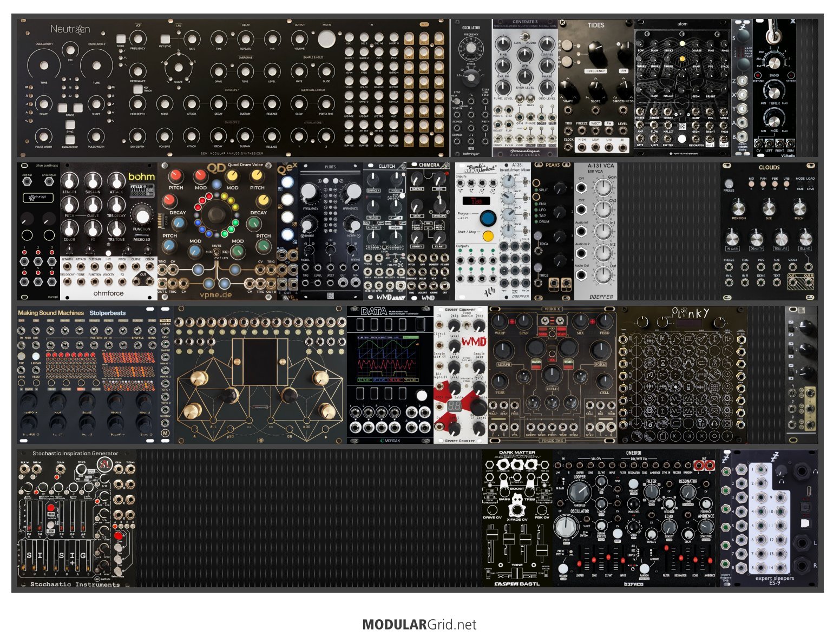Click the Neutron VCF FREQUENCY knob
This screenshot has height=636, width=840.
pos(137,39)
